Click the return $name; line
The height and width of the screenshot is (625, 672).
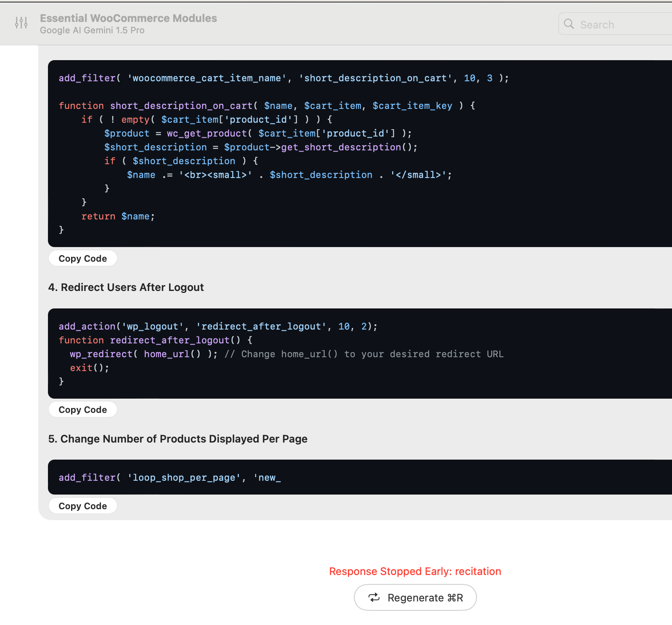click(118, 216)
